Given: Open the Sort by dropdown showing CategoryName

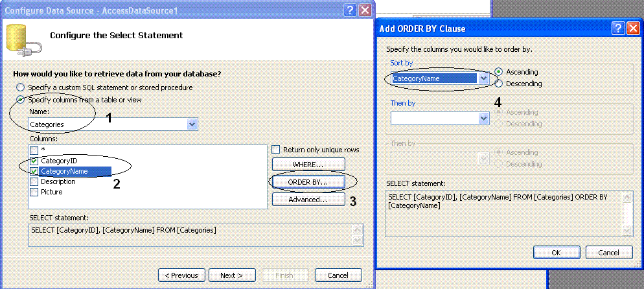Looking at the screenshot, I should 483,78.
